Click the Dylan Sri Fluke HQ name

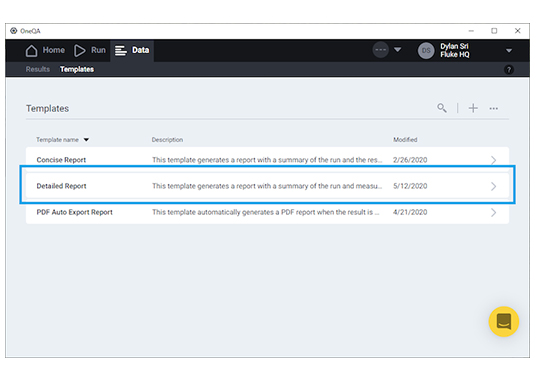(x=455, y=50)
